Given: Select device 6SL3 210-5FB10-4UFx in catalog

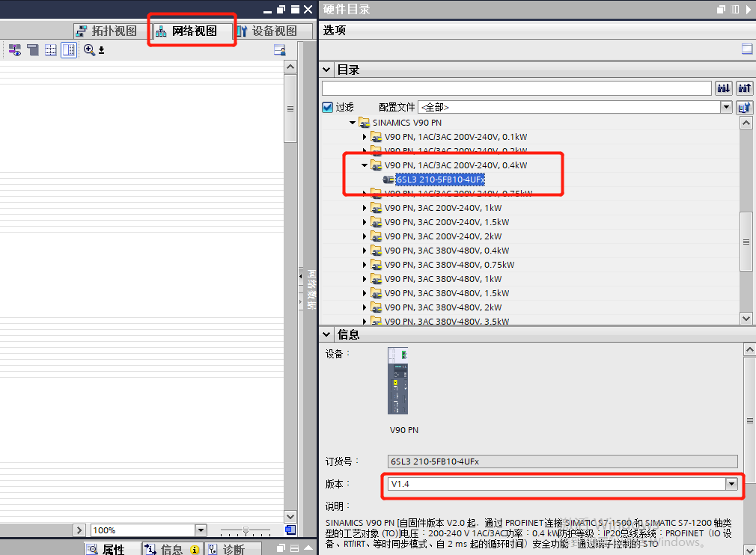Looking at the screenshot, I should tap(439, 180).
